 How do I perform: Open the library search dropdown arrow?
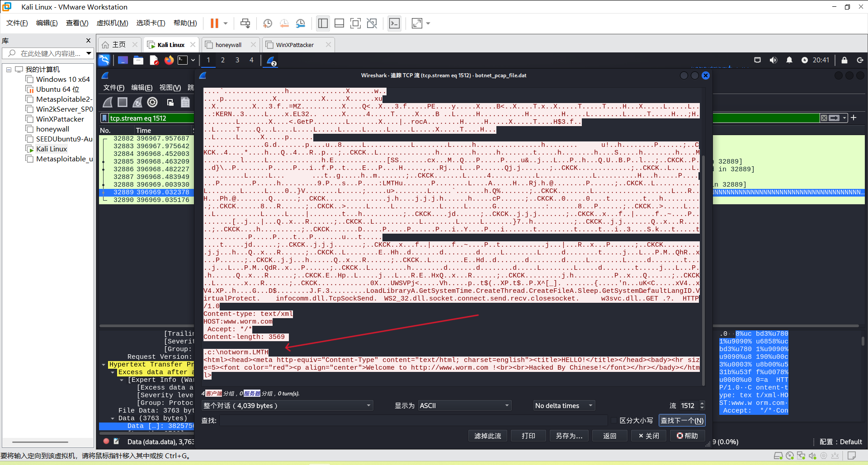coord(89,53)
